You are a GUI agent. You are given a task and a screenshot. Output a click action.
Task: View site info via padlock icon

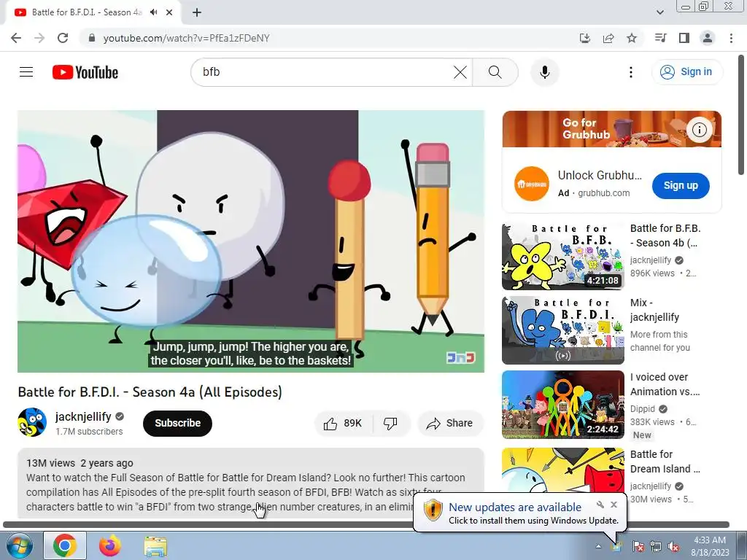click(92, 38)
